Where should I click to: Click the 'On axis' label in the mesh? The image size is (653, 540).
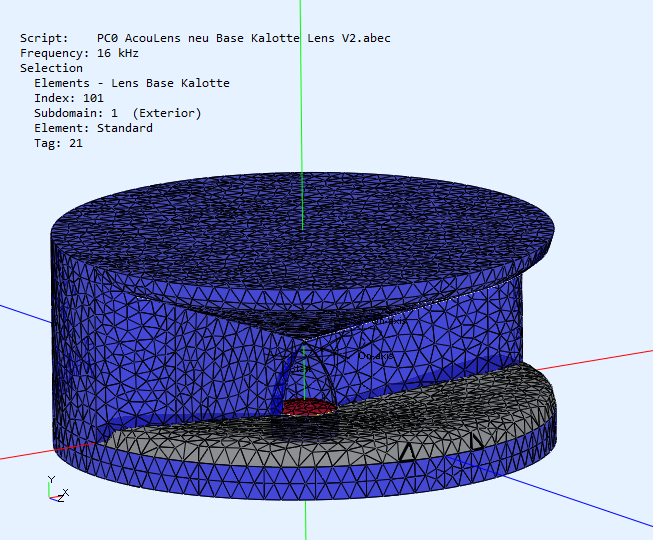click(x=374, y=356)
